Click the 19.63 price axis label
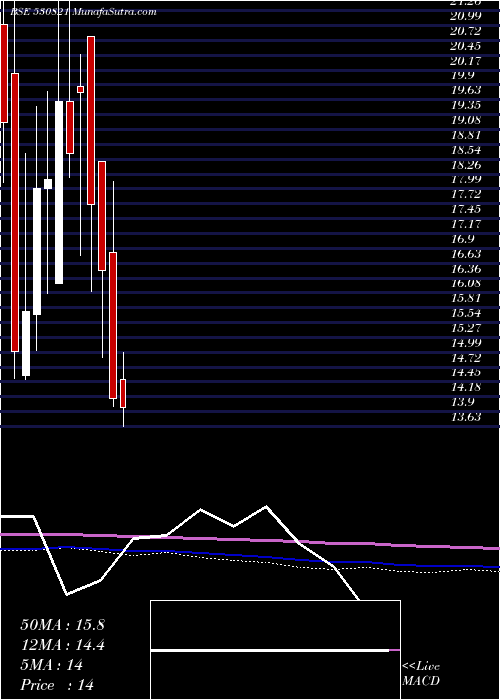 pyautogui.click(x=466, y=90)
